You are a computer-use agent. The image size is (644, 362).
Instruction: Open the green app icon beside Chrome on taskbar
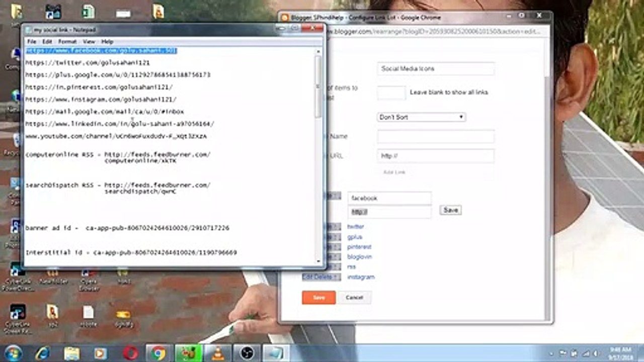188,353
